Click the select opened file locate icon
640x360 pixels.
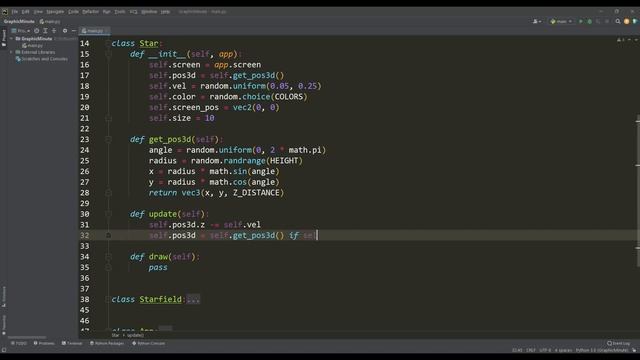36,31
